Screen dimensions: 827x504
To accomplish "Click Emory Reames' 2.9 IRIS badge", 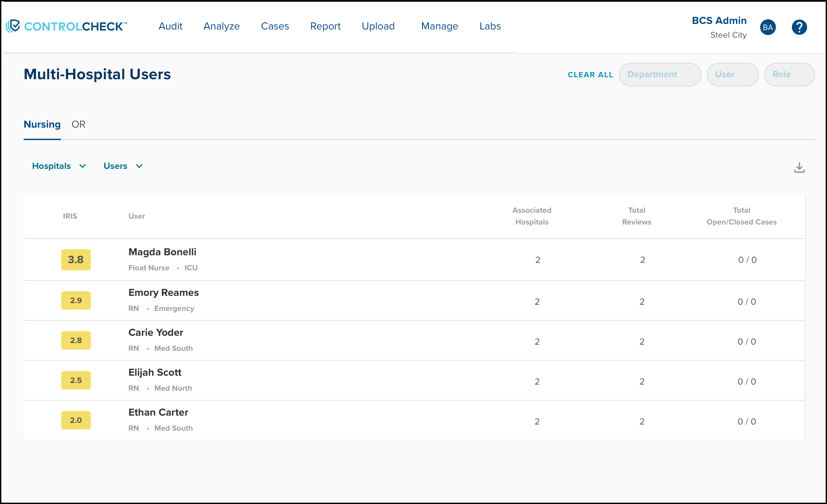I will (x=76, y=300).
